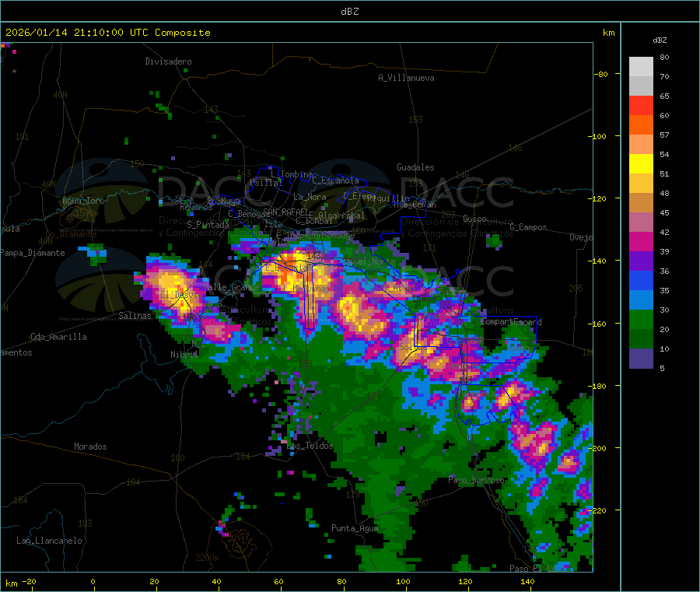Click the -80 km vertical axis tick
The image size is (700, 592).
point(601,74)
